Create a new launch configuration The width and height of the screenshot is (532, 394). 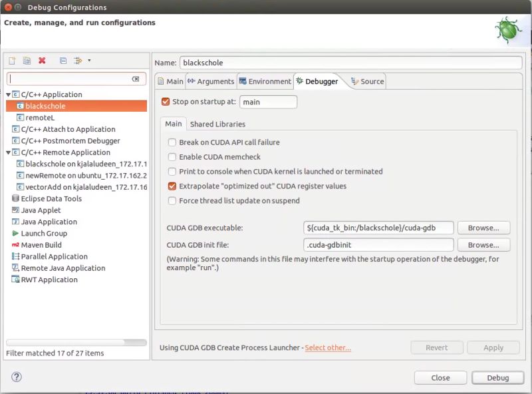[11, 61]
